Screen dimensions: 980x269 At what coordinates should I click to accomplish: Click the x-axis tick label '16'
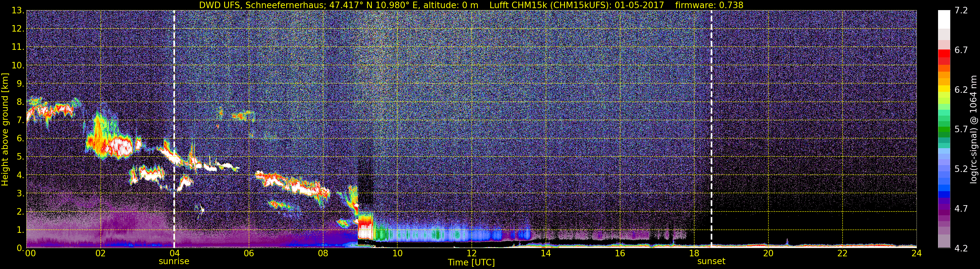620,253
